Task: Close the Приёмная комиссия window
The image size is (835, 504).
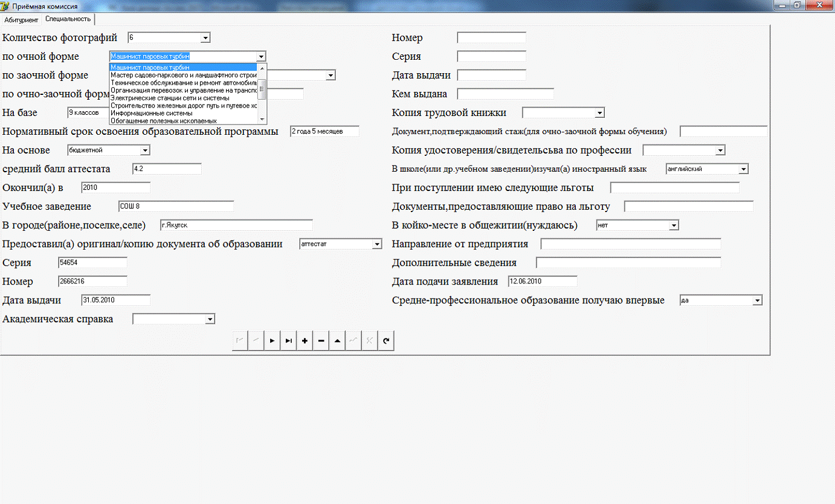Action: 819,5
